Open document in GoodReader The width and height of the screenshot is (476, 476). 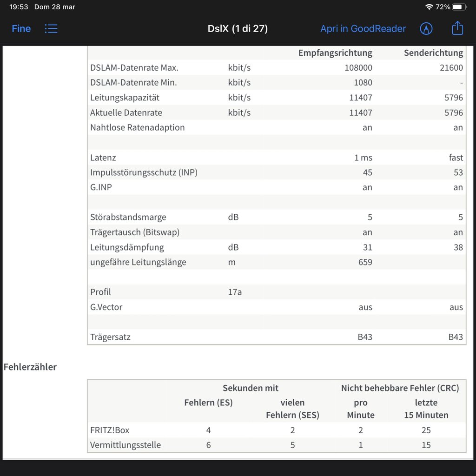[x=363, y=29]
